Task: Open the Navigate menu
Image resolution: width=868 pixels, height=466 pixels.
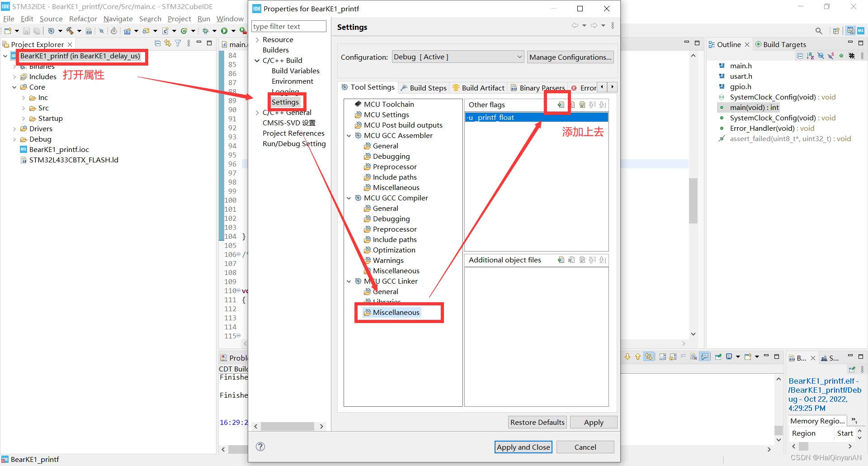Action: point(118,19)
